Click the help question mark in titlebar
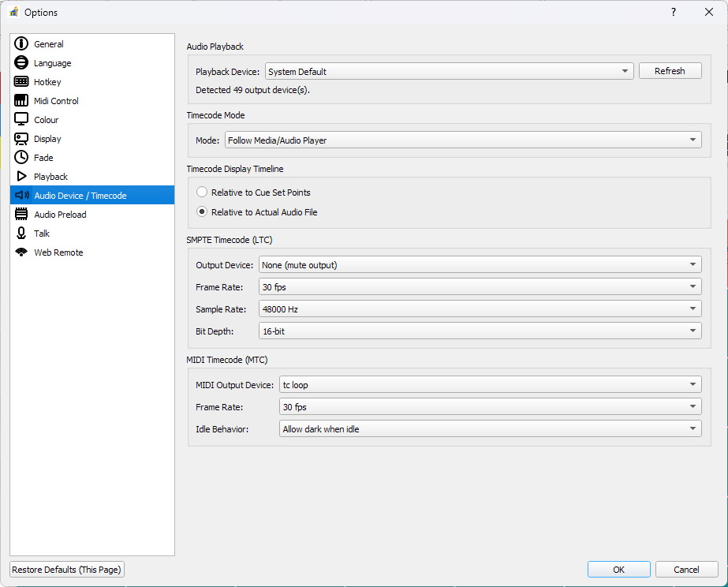The width and height of the screenshot is (728, 587). [x=673, y=12]
